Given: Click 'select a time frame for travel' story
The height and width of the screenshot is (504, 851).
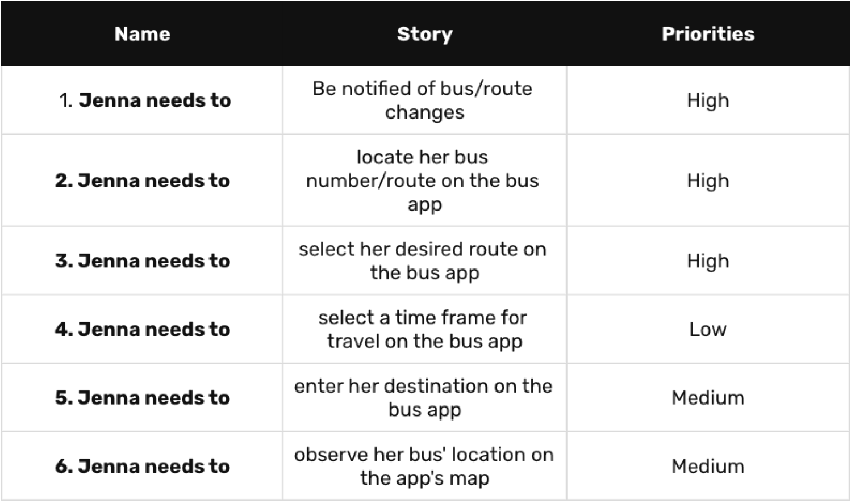Looking at the screenshot, I should pos(423,329).
